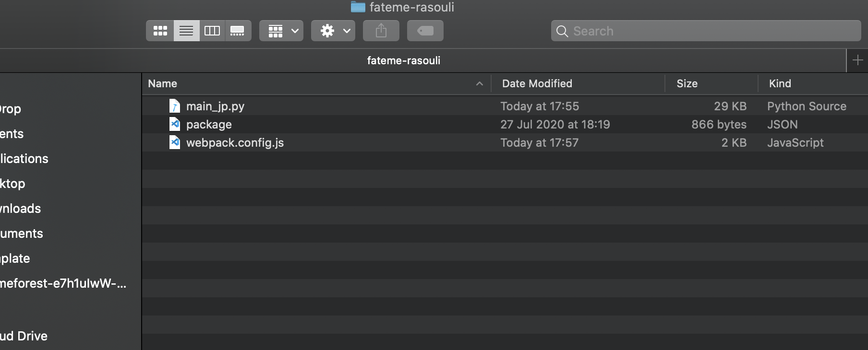Open the gear action menu
Screen dimensions: 868x350
coord(333,31)
